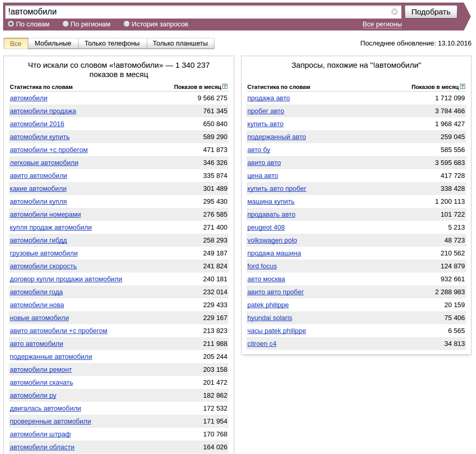476x454 pixels.
Task: Clear the search field with the X icon
Action: [394, 12]
